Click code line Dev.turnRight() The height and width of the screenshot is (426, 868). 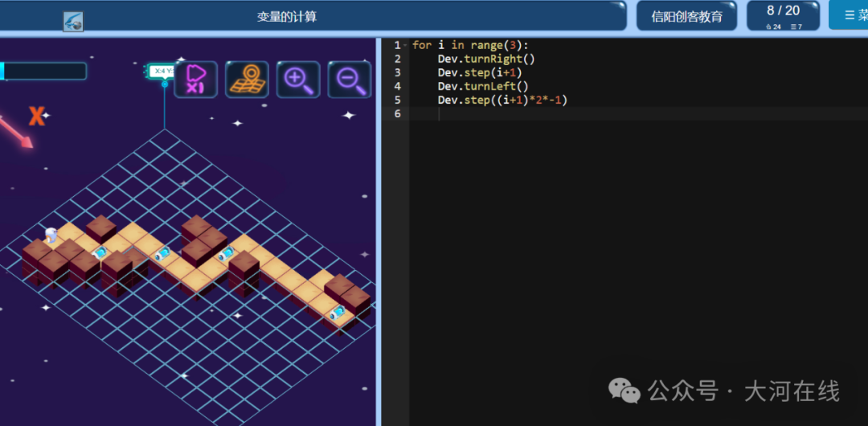(486, 59)
